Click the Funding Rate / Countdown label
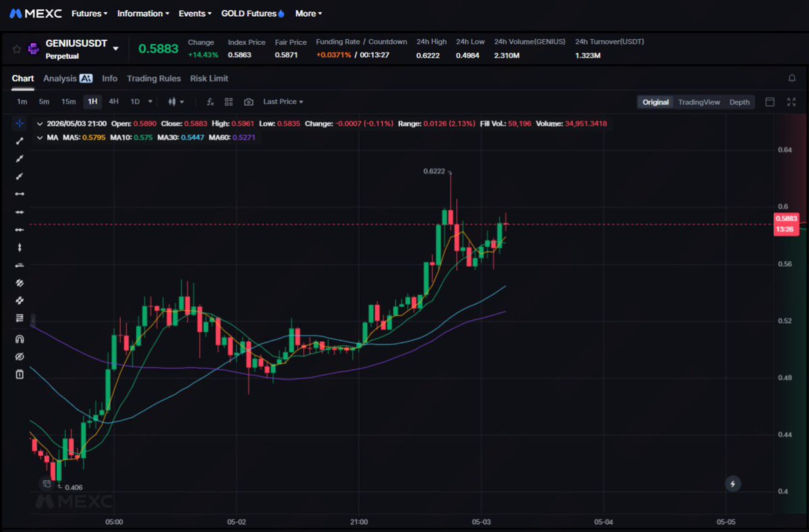This screenshot has width=809, height=532. [x=361, y=42]
